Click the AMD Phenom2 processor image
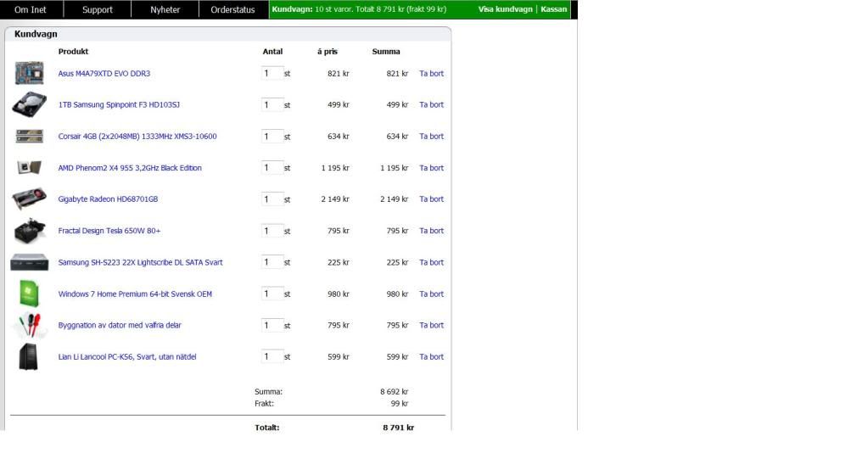The width and height of the screenshot is (868, 470). (28, 168)
